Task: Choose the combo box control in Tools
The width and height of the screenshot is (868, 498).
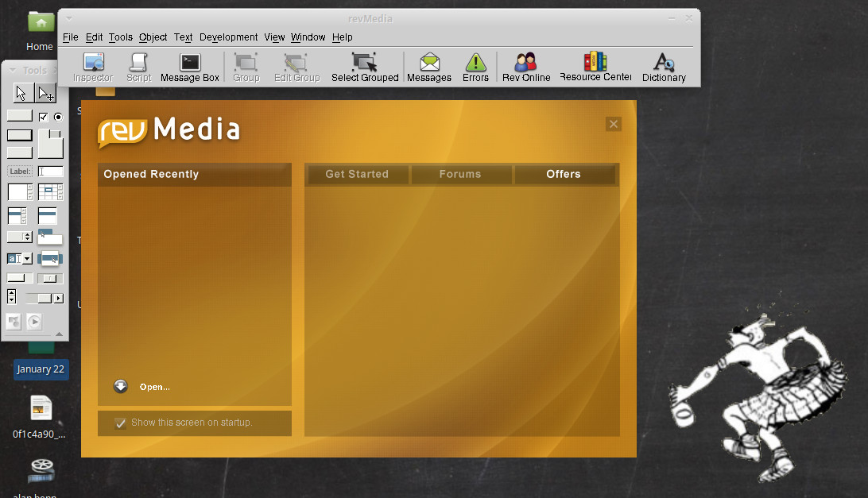Action: (20, 258)
